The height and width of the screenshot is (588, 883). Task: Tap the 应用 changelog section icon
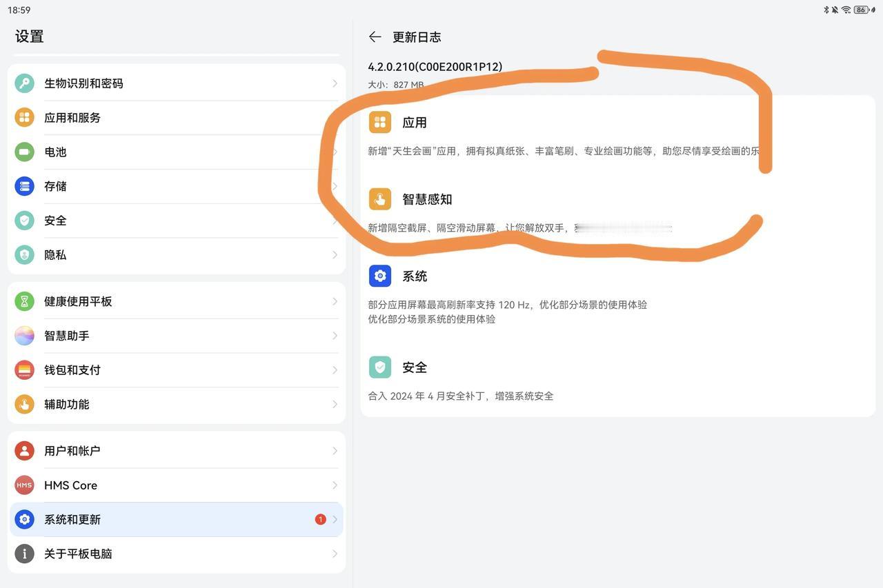pos(380,123)
